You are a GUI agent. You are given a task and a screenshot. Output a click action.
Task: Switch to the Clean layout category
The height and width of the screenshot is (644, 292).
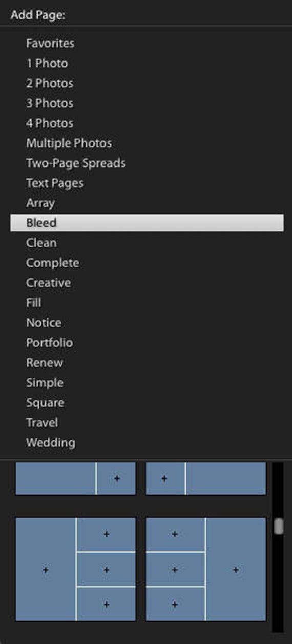click(x=41, y=243)
